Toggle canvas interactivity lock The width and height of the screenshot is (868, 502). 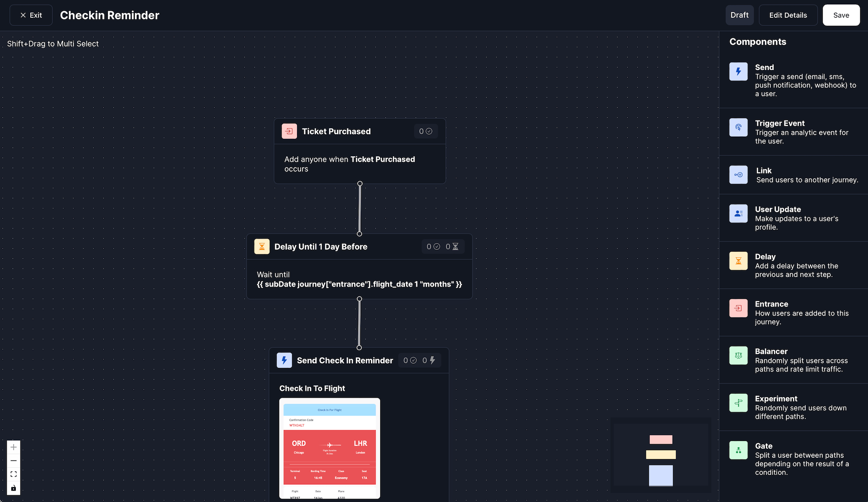click(14, 488)
